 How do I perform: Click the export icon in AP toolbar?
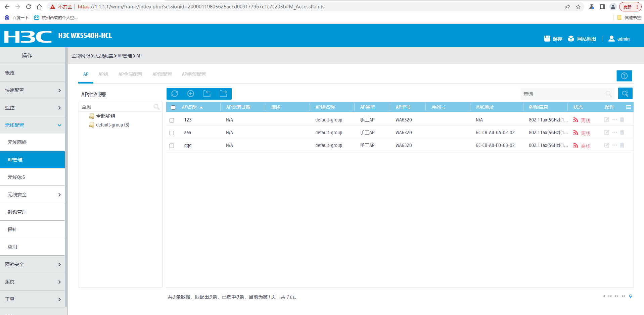point(223,94)
